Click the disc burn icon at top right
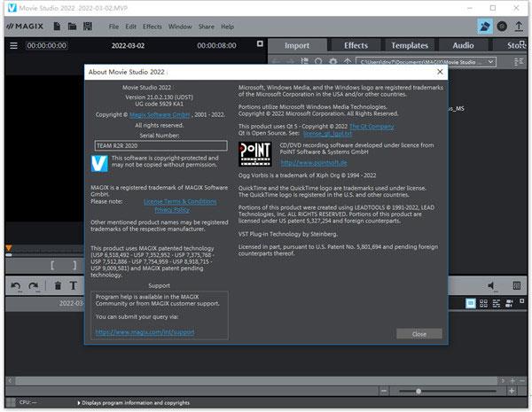 tap(502, 26)
